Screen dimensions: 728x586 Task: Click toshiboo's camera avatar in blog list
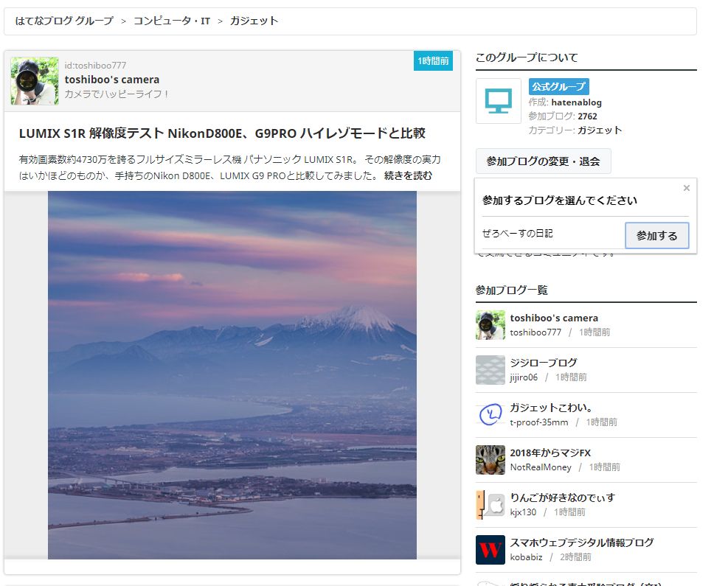[490, 325]
